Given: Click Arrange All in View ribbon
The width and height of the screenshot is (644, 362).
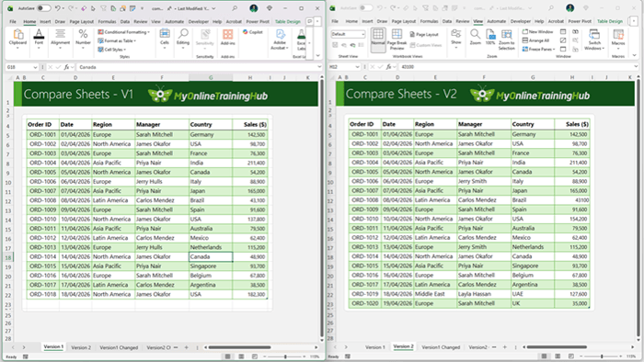Looking at the screenshot, I should tap(535, 40).
